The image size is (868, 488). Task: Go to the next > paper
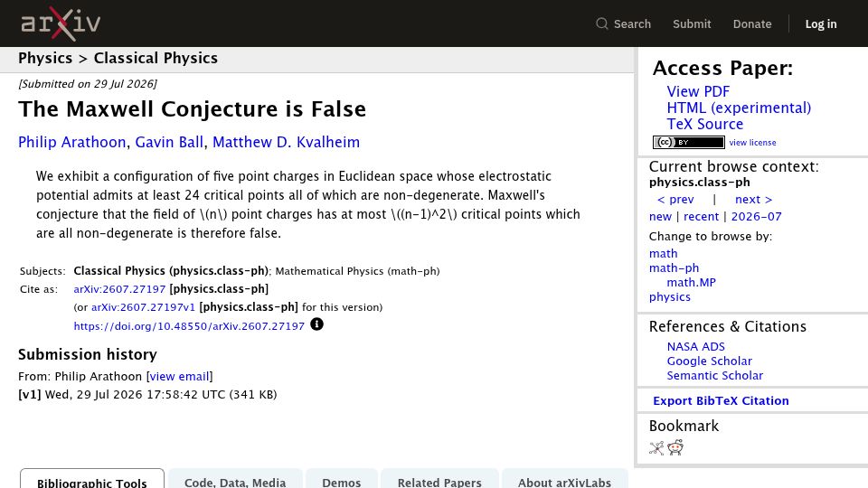coord(753,199)
